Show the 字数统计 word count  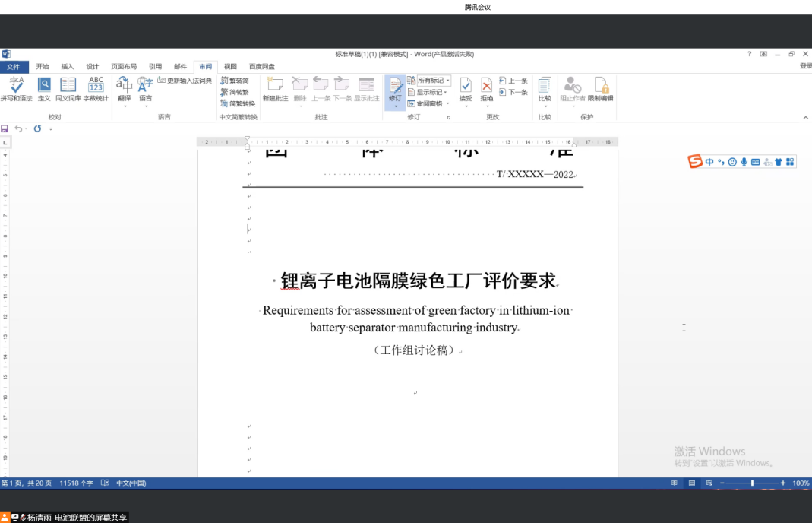[96, 89]
